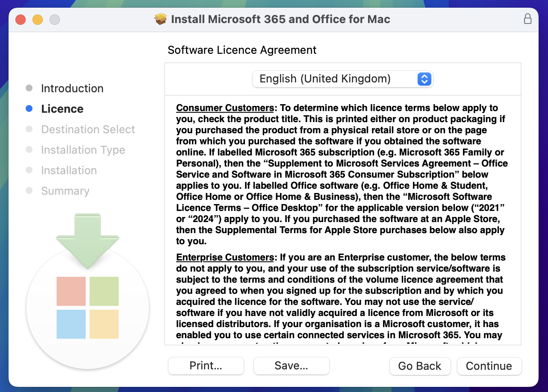This screenshot has height=392, width=548.
Task: Click the installer package icon in title
Action: tap(160, 19)
